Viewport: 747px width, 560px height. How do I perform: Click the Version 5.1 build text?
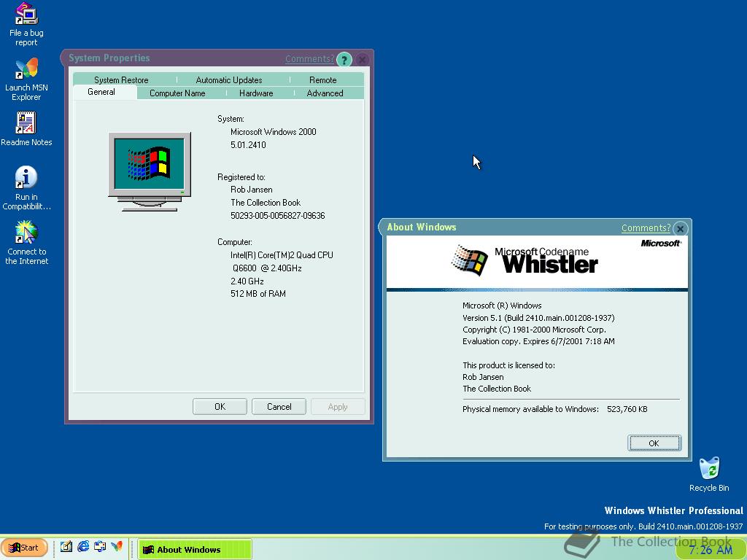tap(538, 318)
